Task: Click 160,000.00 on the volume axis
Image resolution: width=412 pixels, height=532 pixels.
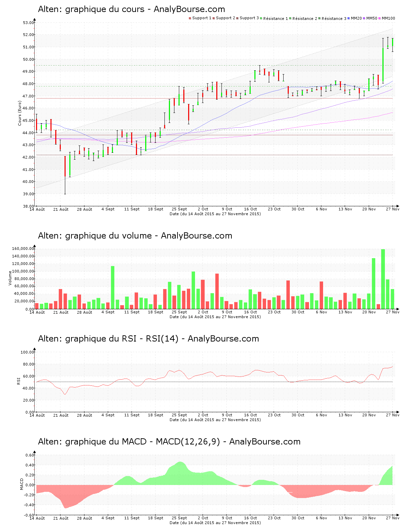Action: click(23, 248)
